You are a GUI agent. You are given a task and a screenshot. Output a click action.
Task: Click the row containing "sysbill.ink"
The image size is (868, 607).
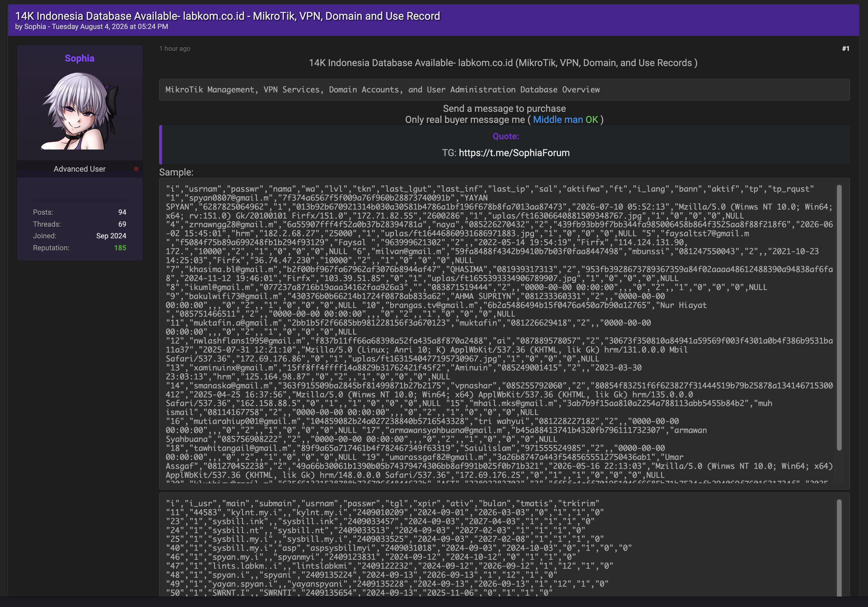[380, 521]
